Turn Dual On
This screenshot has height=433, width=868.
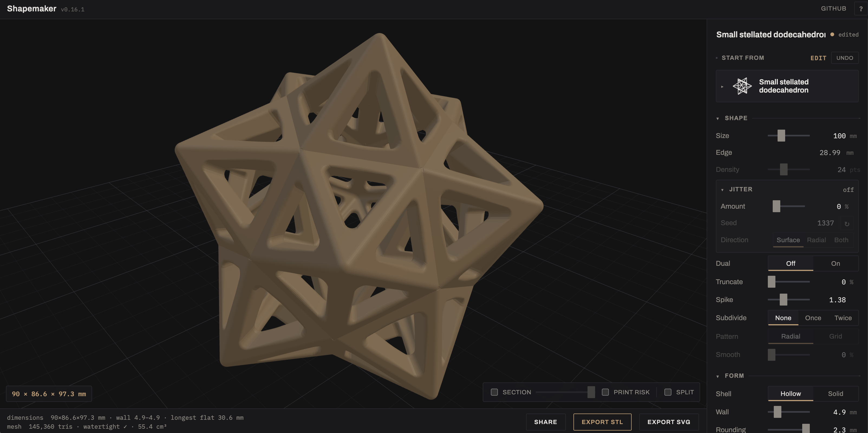click(835, 264)
